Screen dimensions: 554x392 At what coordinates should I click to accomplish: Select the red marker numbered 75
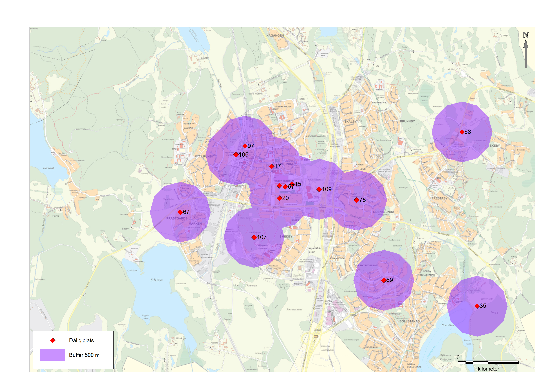click(x=356, y=200)
